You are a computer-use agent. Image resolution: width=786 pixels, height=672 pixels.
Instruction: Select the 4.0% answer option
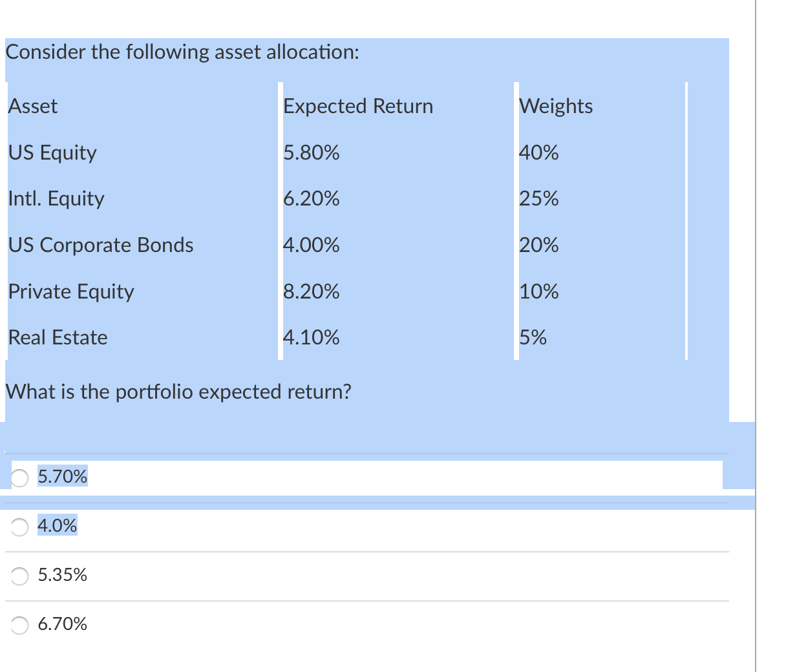pyautogui.click(x=19, y=527)
